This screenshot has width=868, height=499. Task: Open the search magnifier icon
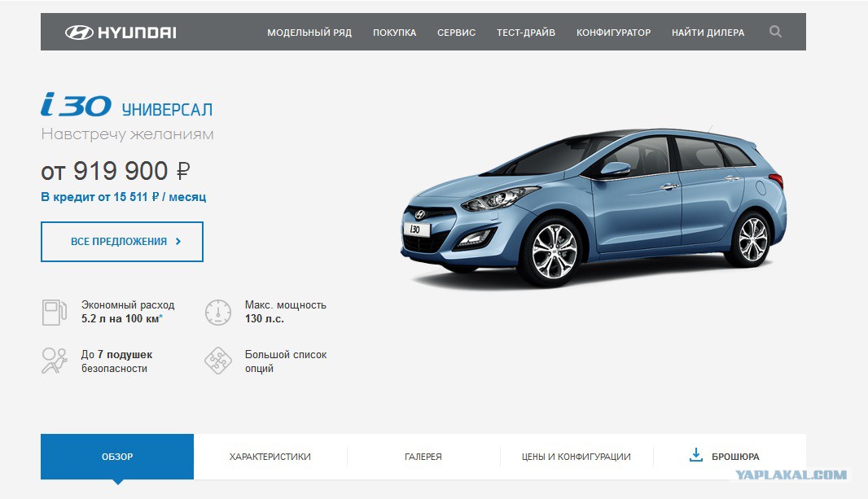[775, 32]
